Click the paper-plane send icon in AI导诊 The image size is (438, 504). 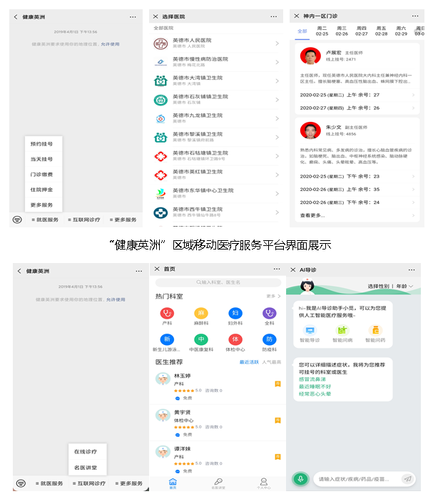(x=407, y=479)
